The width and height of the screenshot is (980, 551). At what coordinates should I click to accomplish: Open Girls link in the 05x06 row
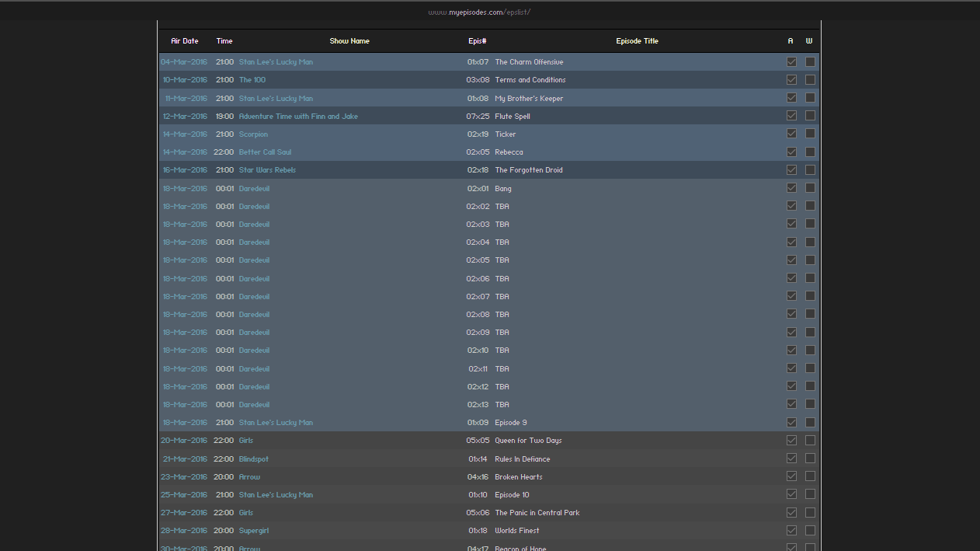click(x=246, y=513)
